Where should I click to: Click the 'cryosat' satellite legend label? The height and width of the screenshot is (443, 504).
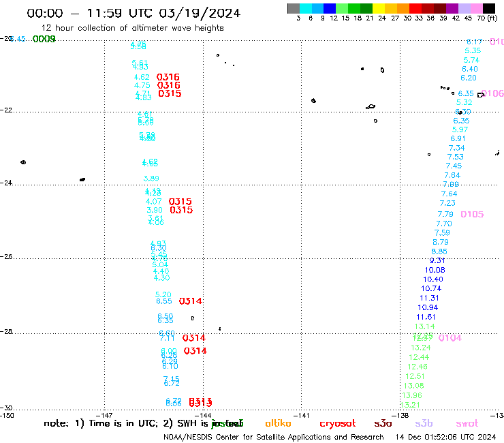point(338,424)
